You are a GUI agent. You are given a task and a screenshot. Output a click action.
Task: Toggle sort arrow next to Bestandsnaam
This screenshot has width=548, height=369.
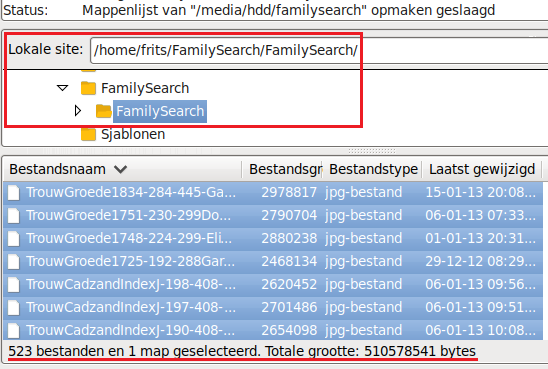point(120,169)
